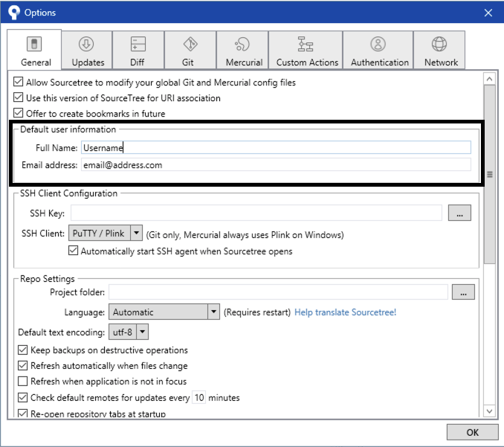The image size is (504, 447).
Task: Close the Options dialog
Action: [x=488, y=13]
